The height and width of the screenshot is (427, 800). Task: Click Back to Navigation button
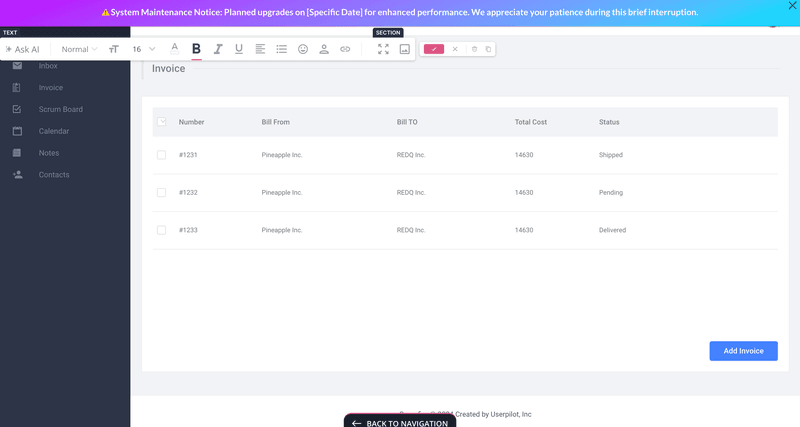click(400, 423)
